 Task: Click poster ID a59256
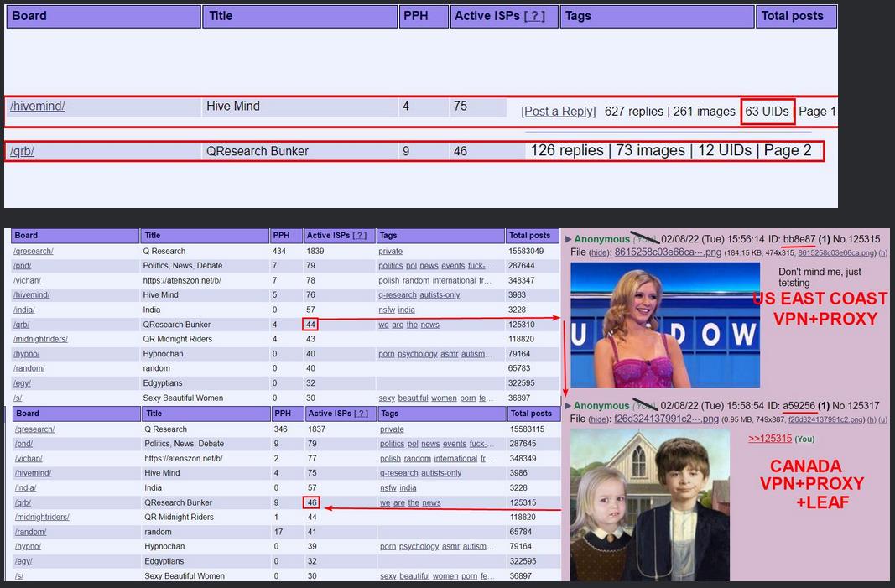point(799,406)
